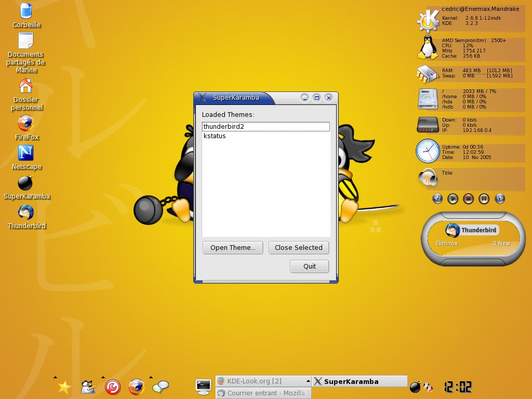Play track in the media widget
This screenshot has height=399, width=532.
coord(453,198)
